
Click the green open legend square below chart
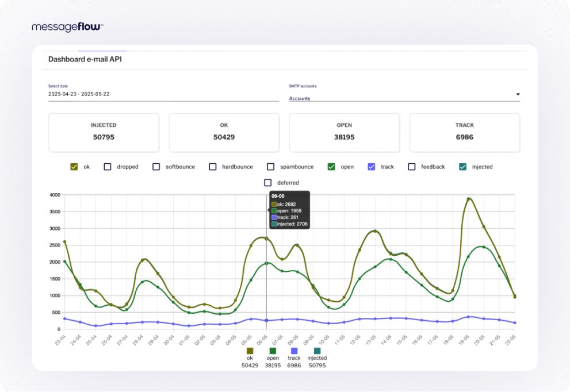(x=273, y=351)
